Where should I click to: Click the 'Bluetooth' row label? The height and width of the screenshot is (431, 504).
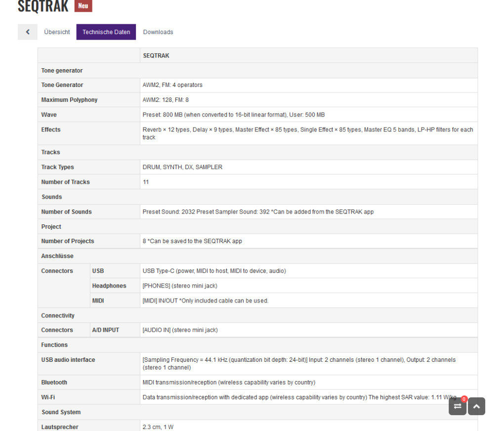pyautogui.click(x=54, y=382)
